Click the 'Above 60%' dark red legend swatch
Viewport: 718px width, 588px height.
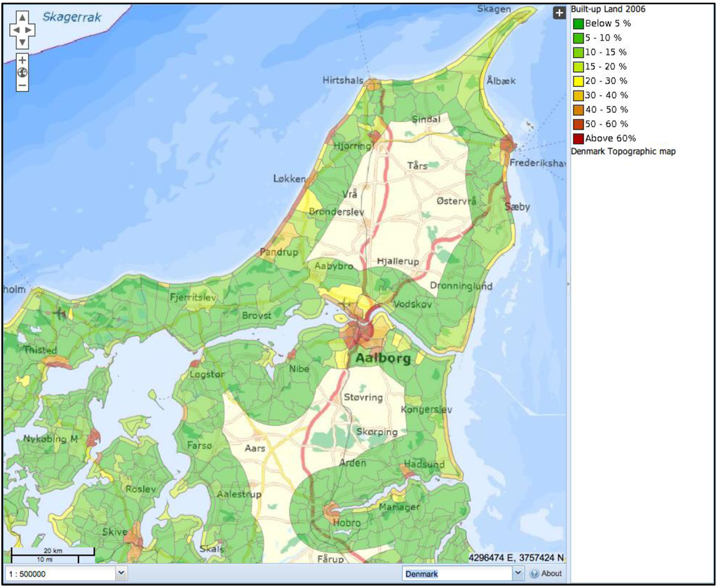coord(578,138)
